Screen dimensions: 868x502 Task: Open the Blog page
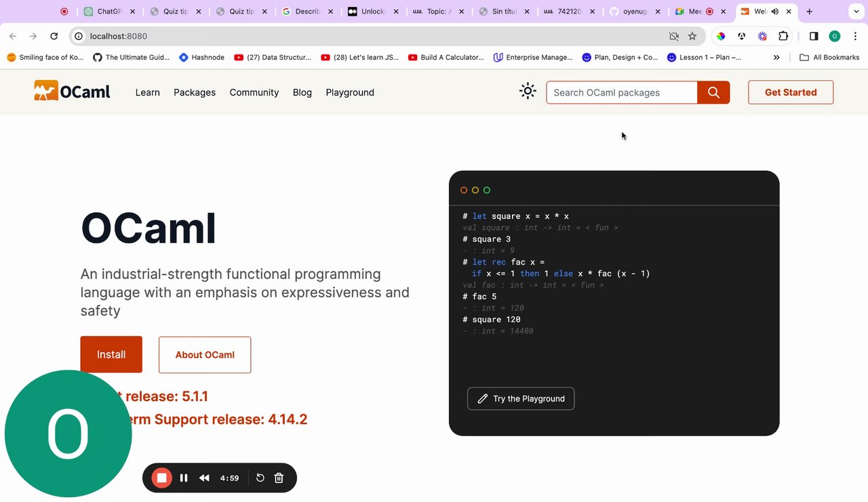302,92
